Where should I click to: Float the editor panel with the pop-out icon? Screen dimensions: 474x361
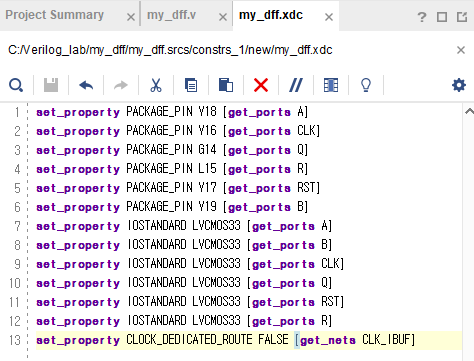(x=462, y=17)
